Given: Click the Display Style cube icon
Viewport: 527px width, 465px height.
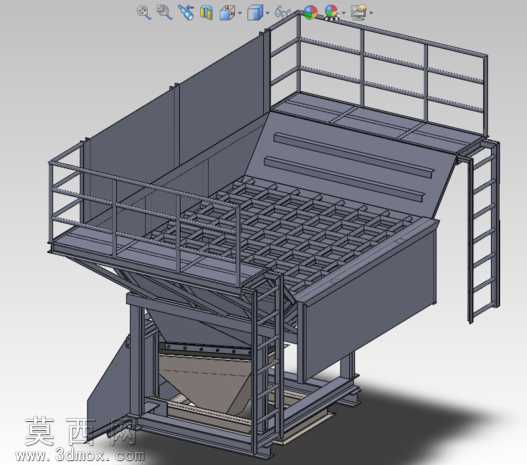Looking at the screenshot, I should point(255,13).
